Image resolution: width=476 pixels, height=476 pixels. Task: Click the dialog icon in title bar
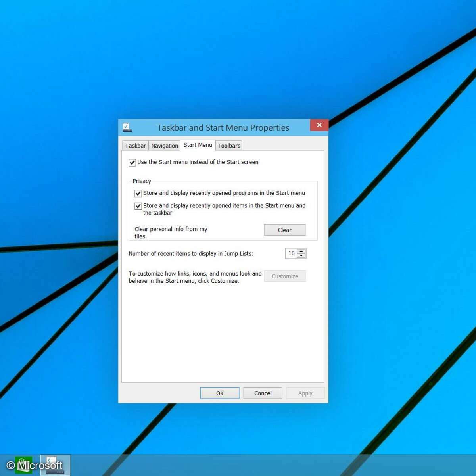(127, 127)
